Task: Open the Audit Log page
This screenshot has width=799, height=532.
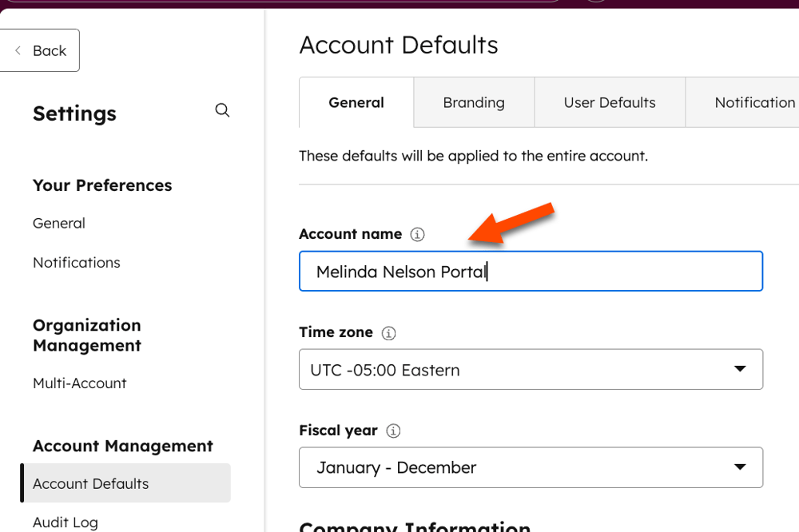Action: point(65,522)
